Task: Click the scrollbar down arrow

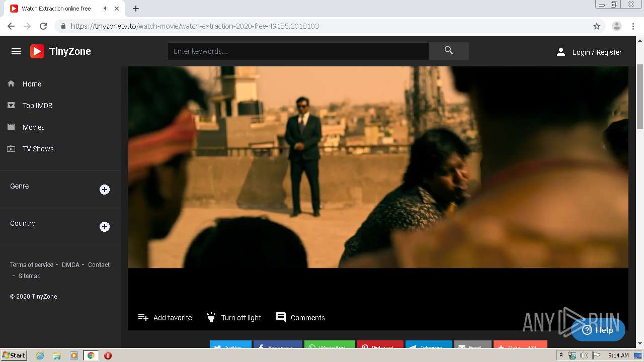Action: click(640, 344)
